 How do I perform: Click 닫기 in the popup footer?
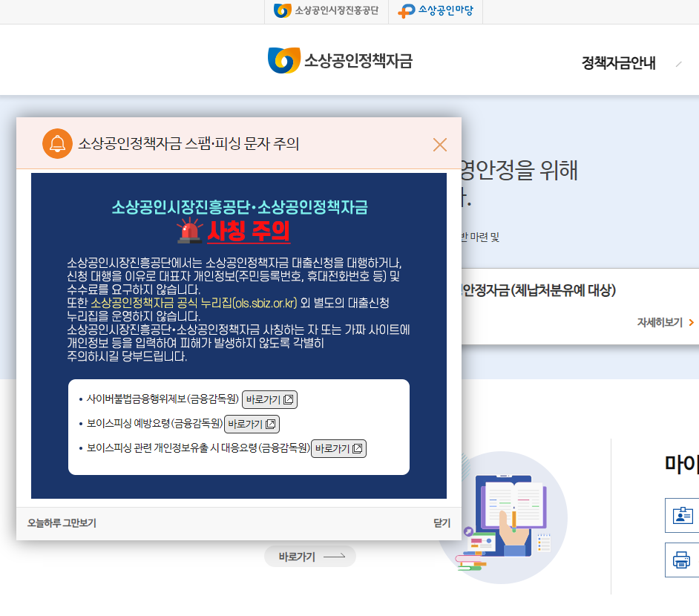(x=442, y=522)
